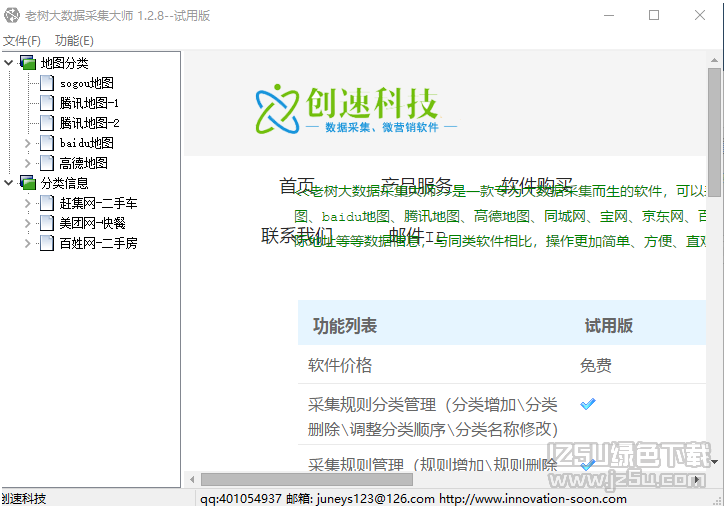Viewport: 724px width, 506px height.
Task: Minimize the 老树大数据采集大师 window
Action: 609,15
